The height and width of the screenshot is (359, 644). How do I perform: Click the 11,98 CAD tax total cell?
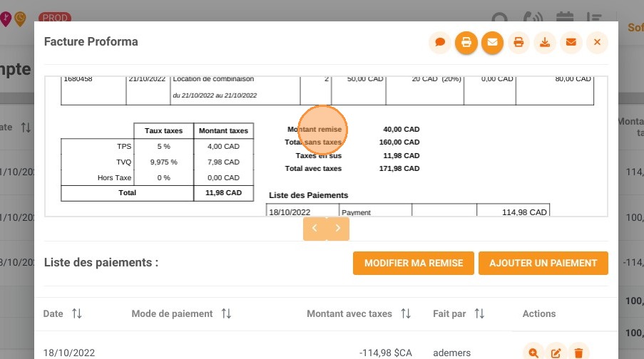coord(223,193)
